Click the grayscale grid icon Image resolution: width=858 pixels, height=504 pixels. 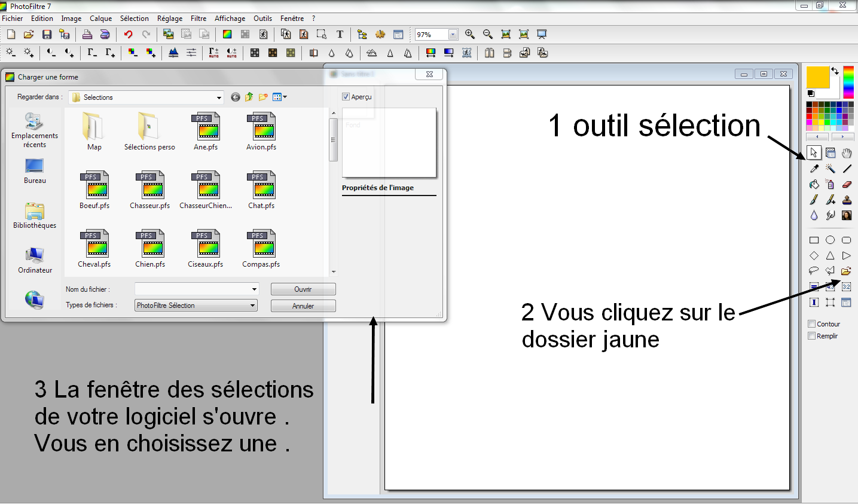(255, 53)
